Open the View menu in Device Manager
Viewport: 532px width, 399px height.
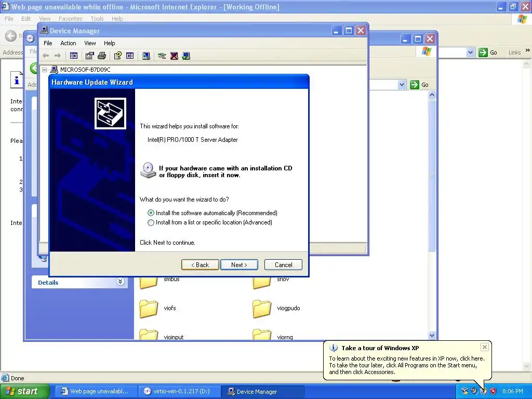tap(90, 43)
